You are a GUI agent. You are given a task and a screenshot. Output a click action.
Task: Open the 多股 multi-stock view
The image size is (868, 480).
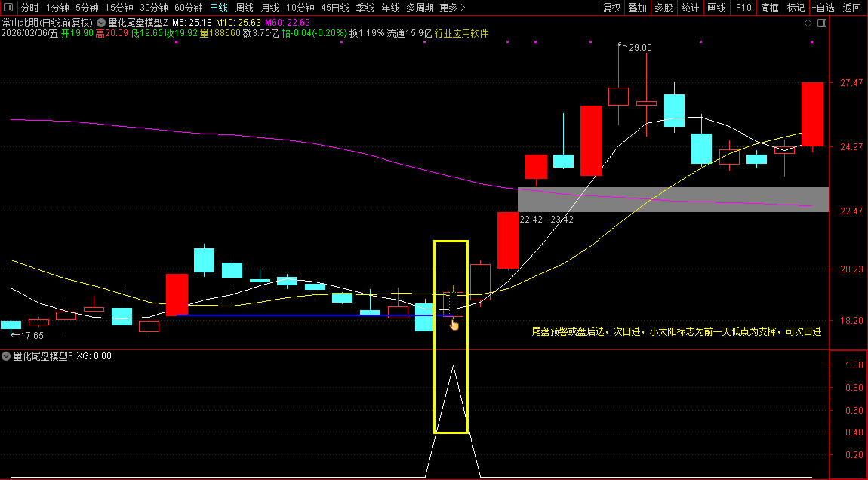coord(663,8)
